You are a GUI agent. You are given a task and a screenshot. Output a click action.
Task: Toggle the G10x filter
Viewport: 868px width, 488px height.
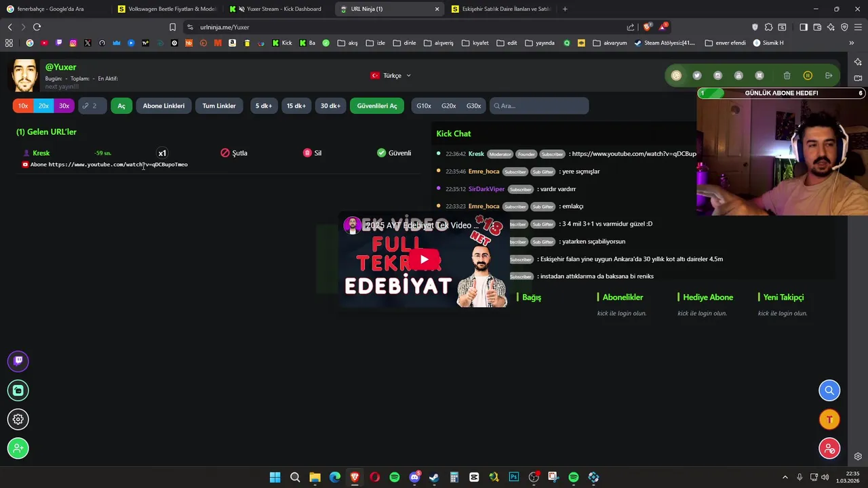424,106
